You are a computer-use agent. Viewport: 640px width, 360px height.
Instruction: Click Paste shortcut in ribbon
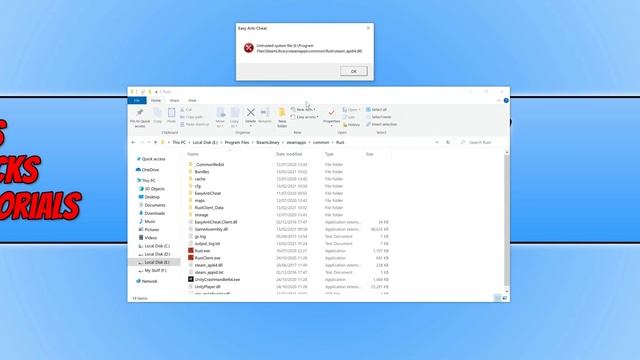[x=195, y=124]
